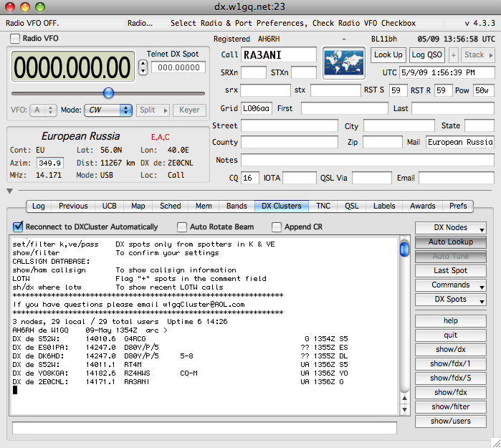Expand the Commands dropdown
The image size is (501, 448).
(451, 285)
